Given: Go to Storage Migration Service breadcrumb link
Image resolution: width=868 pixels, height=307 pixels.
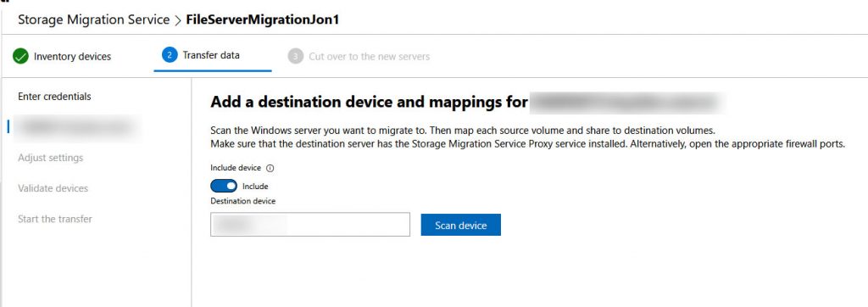Looking at the screenshot, I should point(93,20).
